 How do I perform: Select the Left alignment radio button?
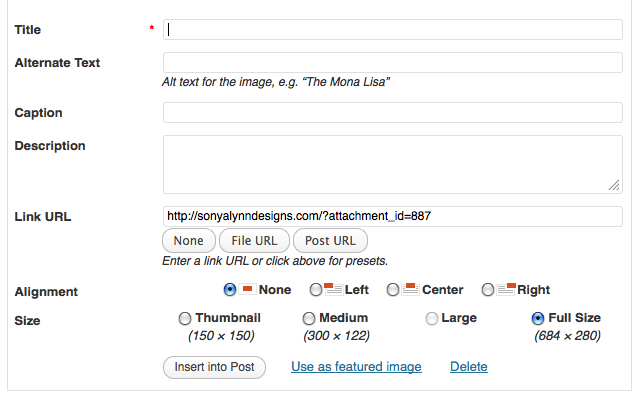point(316,290)
